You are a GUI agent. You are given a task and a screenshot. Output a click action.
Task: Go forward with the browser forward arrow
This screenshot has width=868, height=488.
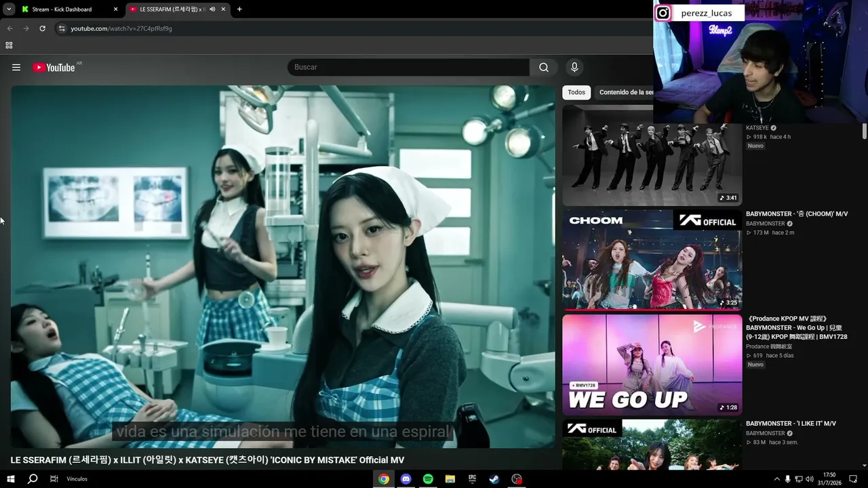click(x=26, y=28)
